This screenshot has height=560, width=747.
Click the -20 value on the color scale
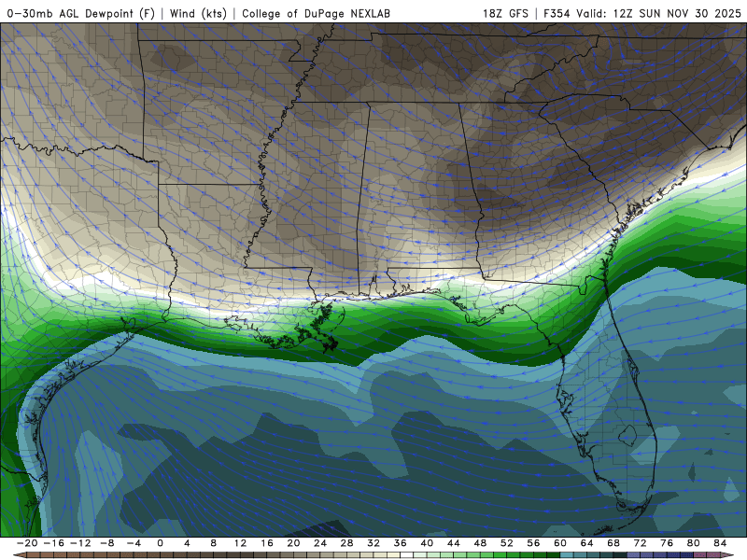tap(27, 543)
